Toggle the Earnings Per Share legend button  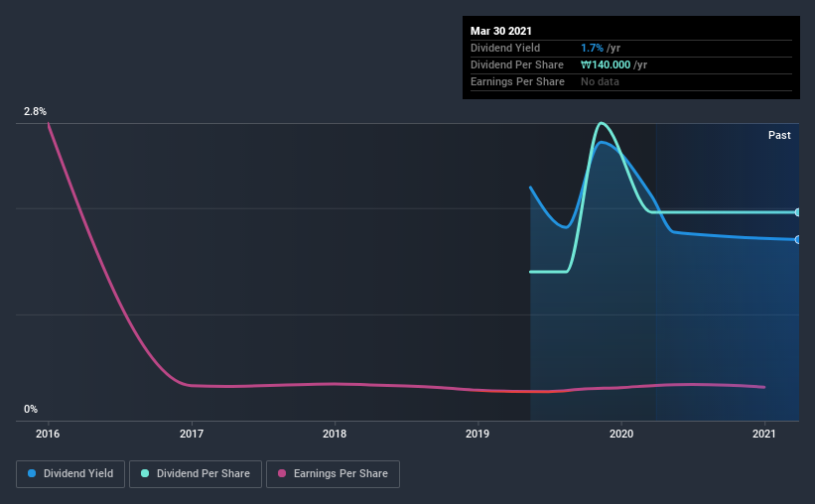pyautogui.click(x=333, y=474)
